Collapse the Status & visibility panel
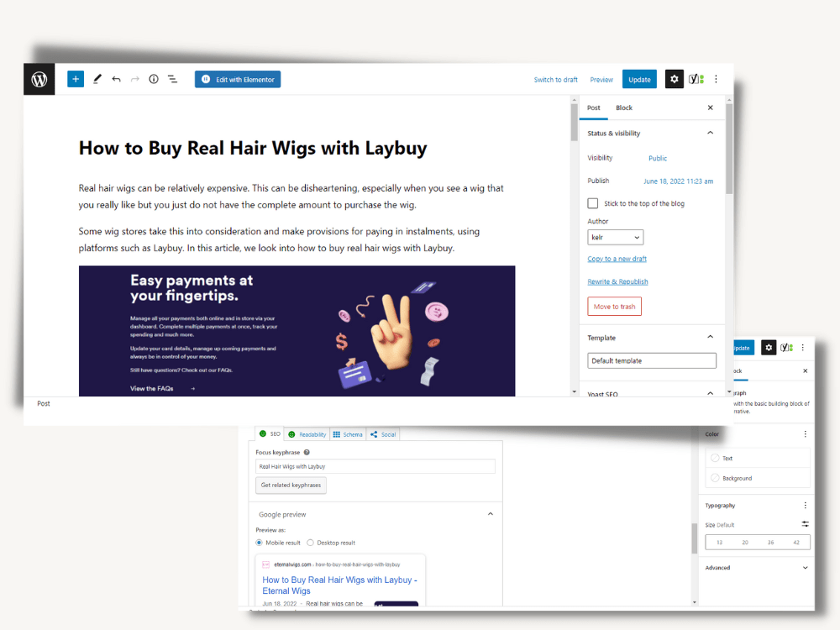The width and height of the screenshot is (840, 630). (711, 133)
